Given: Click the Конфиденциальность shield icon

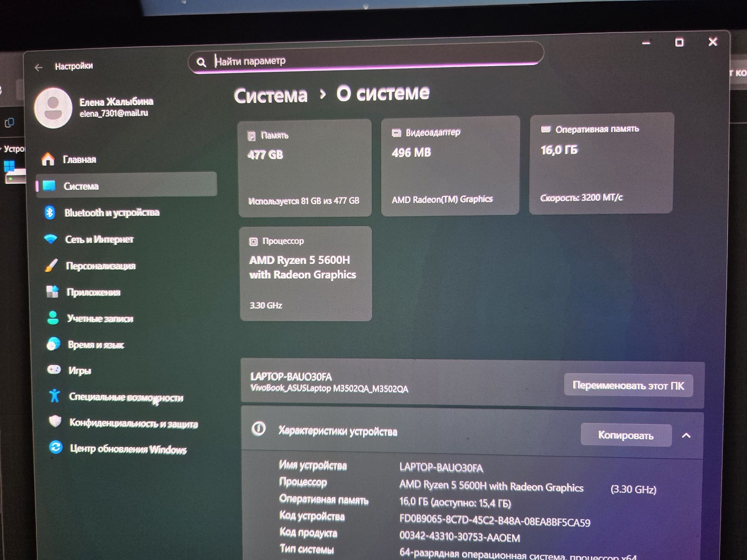Looking at the screenshot, I should point(55,421).
